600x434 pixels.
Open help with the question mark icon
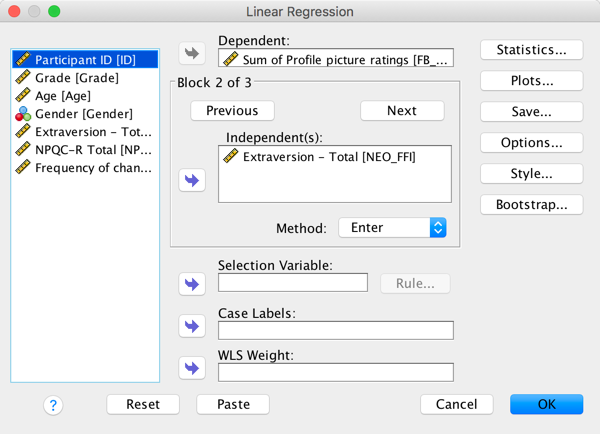tap(53, 405)
